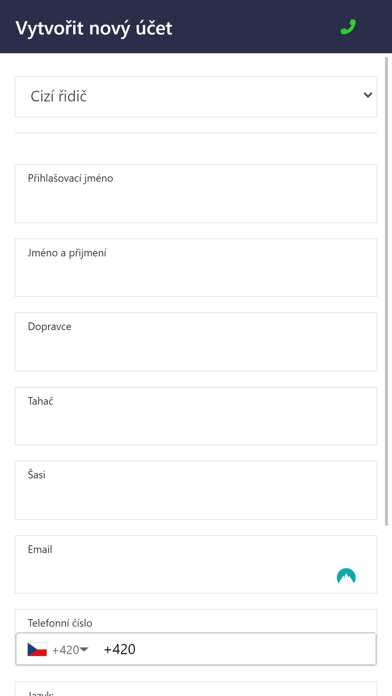Open the Cizí řidič account type dropdown
The image size is (392, 696).
(196, 97)
